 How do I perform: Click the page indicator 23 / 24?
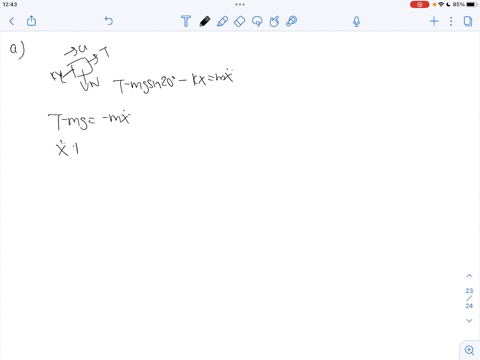[469, 298]
